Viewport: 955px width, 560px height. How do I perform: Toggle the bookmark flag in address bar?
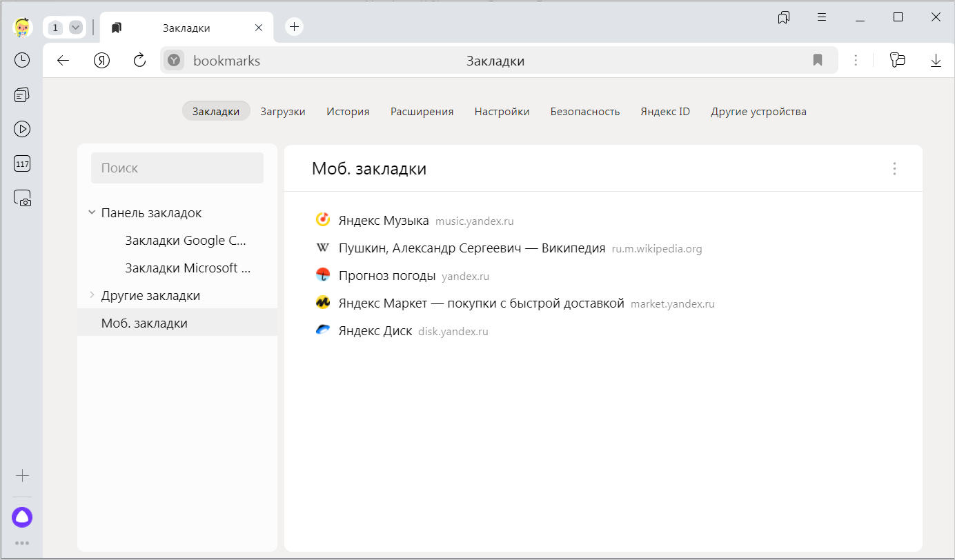(818, 61)
